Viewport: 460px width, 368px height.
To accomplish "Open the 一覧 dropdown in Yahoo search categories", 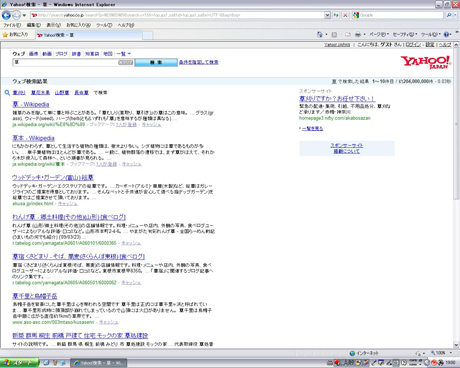I will click(x=124, y=54).
